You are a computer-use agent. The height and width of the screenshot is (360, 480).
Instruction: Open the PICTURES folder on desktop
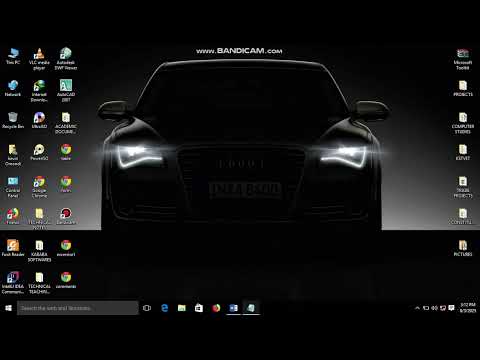(x=463, y=248)
